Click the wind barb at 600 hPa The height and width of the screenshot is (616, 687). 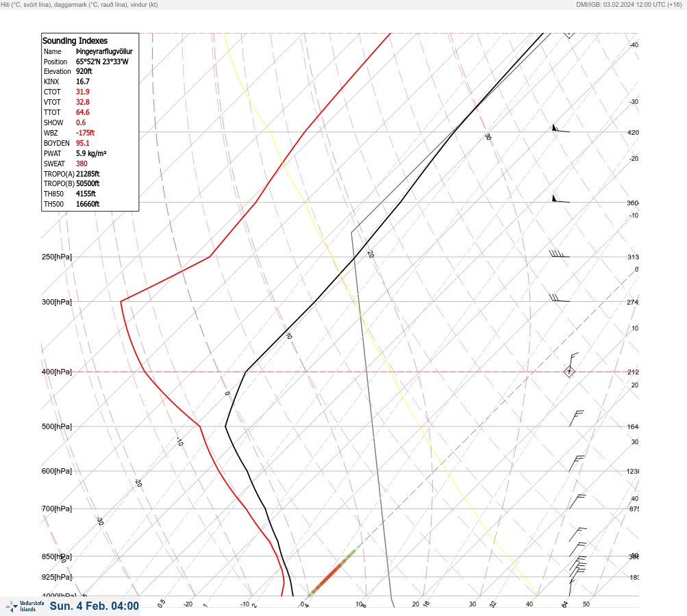(577, 463)
